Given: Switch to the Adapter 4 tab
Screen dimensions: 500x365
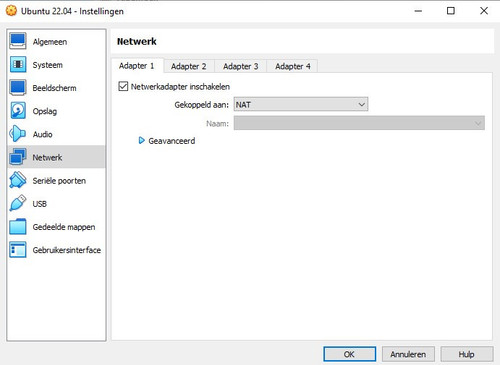Looking at the screenshot, I should [293, 66].
